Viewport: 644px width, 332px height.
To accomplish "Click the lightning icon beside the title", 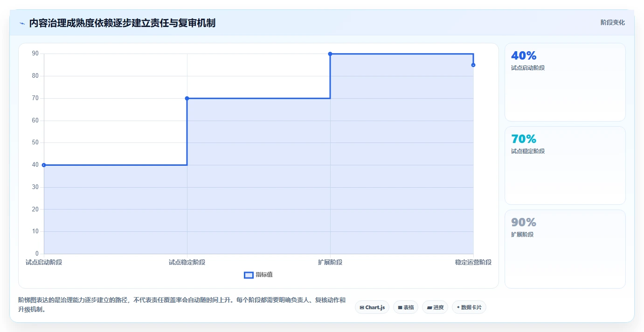I will tap(22, 23).
